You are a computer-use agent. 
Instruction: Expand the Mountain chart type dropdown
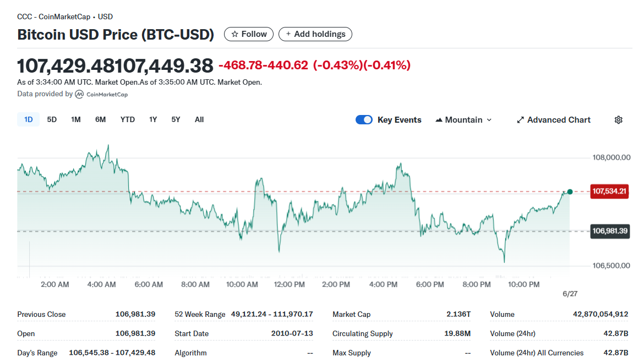pos(463,120)
